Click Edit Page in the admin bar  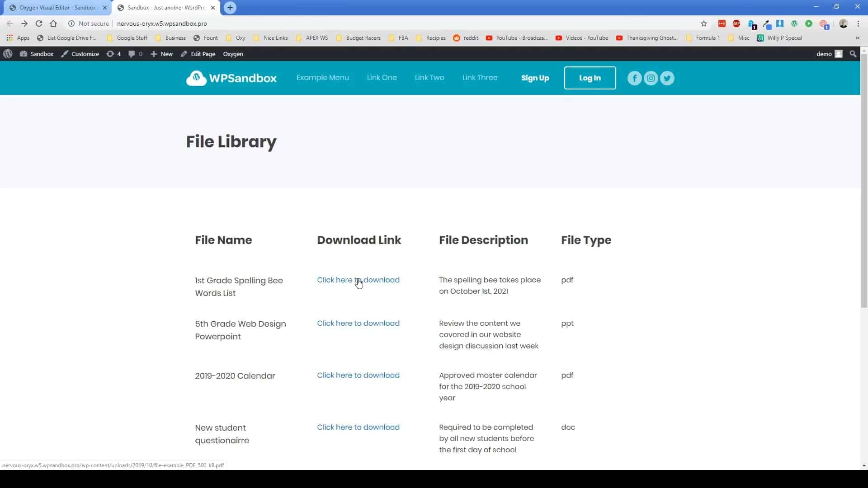[x=198, y=54]
